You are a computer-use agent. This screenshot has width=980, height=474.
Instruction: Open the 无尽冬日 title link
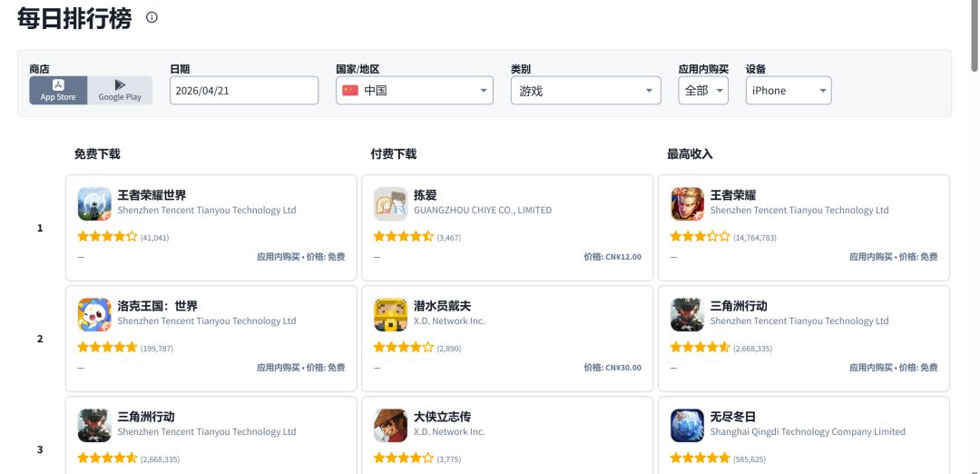733,417
